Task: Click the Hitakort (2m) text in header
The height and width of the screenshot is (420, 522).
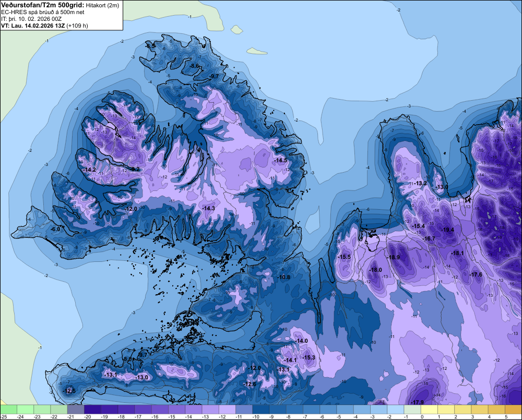Action: tap(102, 5)
